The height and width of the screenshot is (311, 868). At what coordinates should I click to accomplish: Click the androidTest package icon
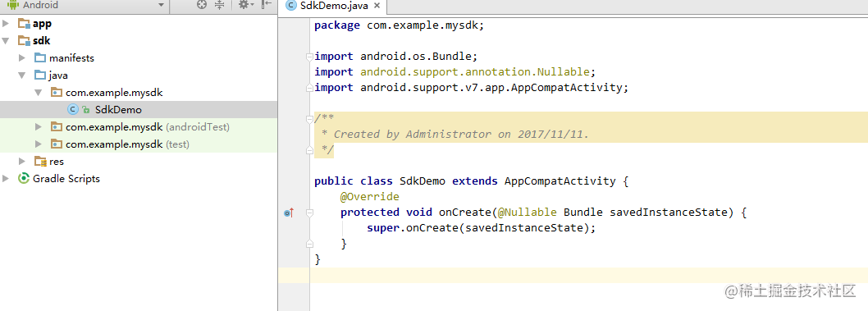57,126
